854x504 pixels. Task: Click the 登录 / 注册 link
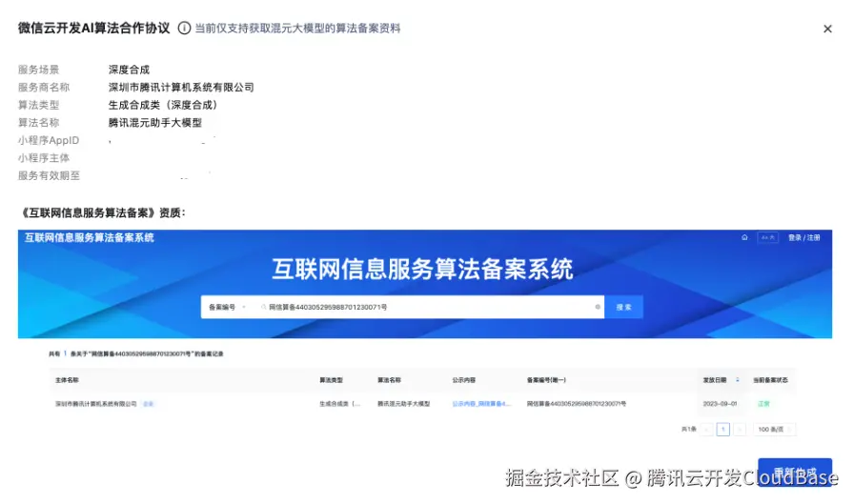click(x=803, y=237)
